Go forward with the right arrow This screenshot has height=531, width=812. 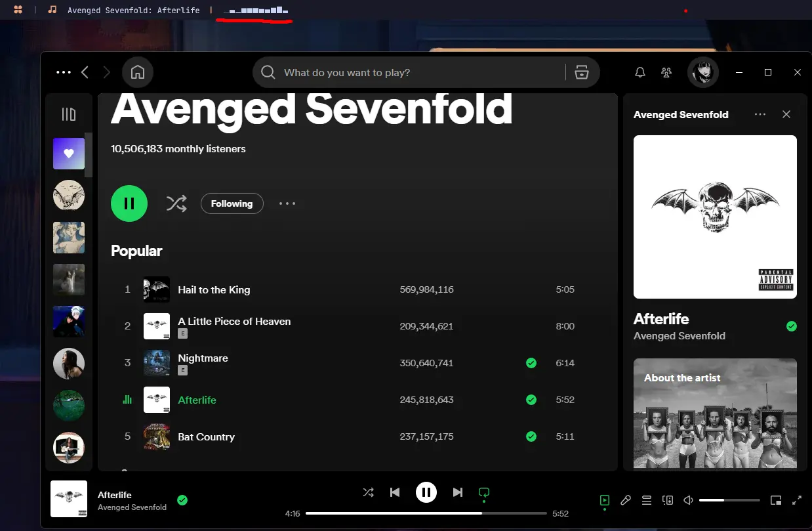click(x=107, y=72)
